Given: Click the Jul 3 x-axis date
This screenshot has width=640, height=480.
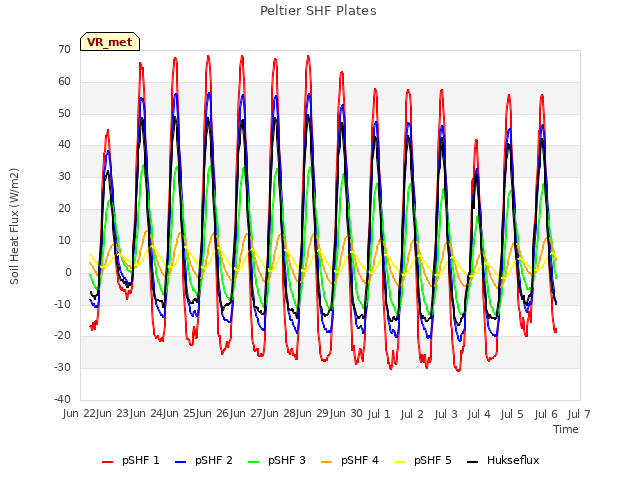Looking at the screenshot, I should pos(446,414).
